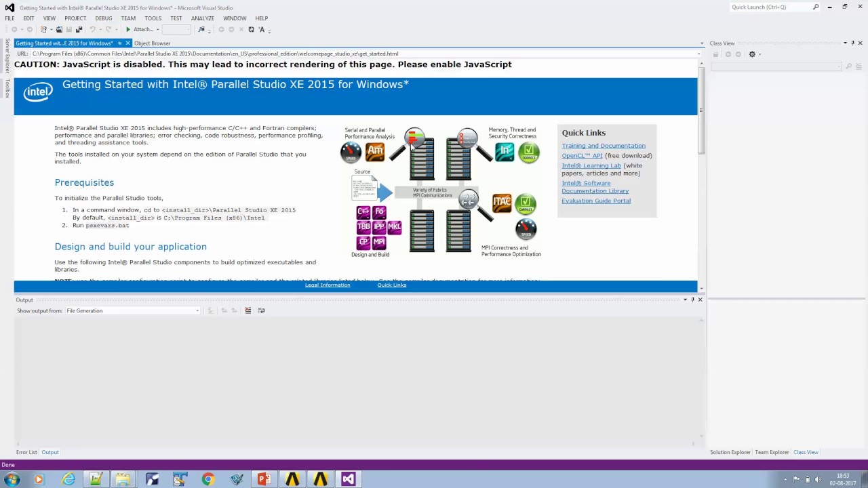
Task: Click the New Project toolbar icon
Action: (43, 29)
